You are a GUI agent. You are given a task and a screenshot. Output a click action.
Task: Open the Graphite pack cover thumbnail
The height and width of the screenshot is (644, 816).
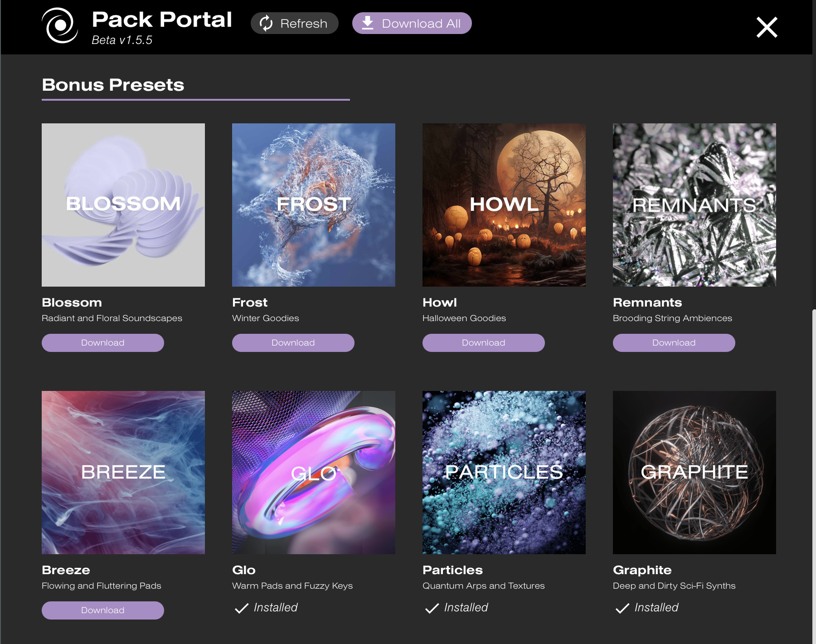pos(695,473)
